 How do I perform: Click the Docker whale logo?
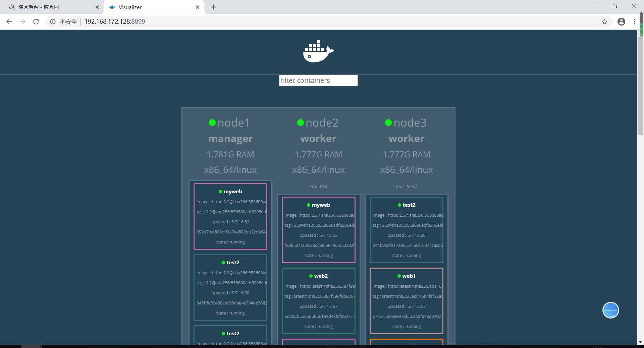pyautogui.click(x=318, y=51)
